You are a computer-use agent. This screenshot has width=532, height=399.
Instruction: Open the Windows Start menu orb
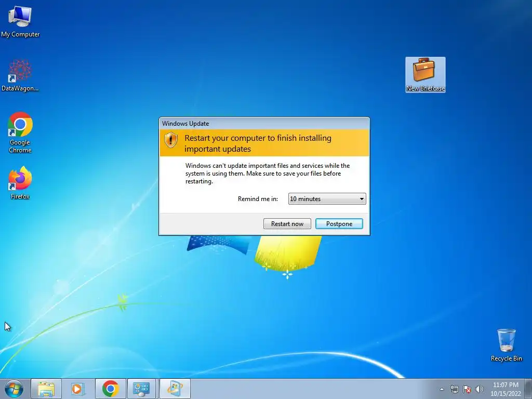14,389
